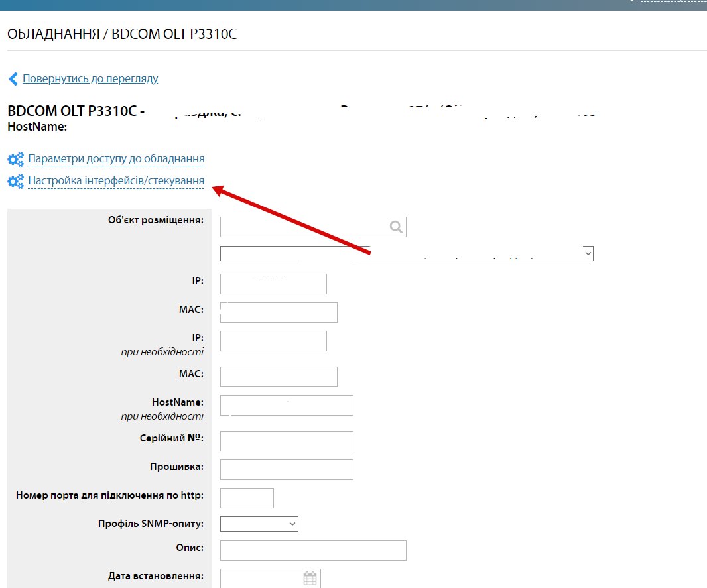Click the back chevron icon
Viewport: 707px width, 588px height.
(13, 79)
